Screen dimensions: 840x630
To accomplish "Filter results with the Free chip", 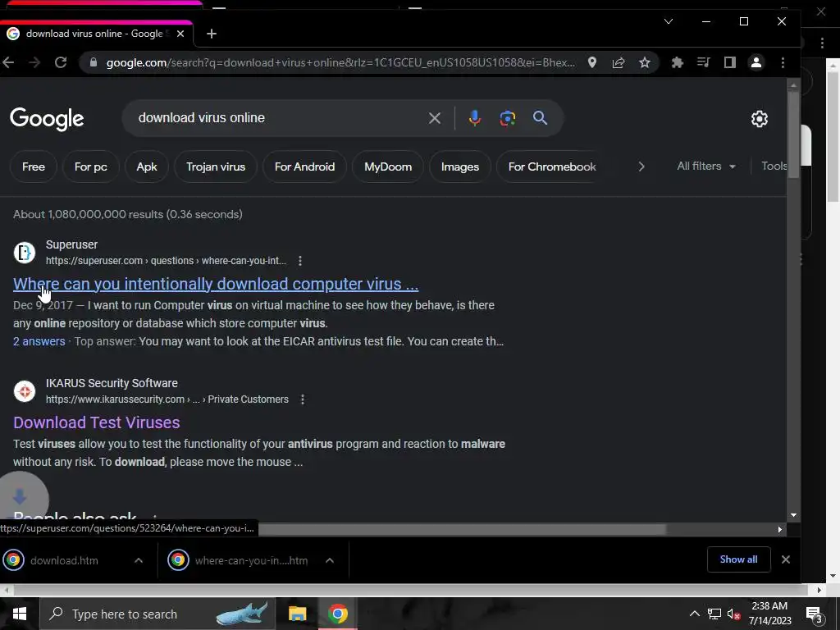I will click(33, 167).
